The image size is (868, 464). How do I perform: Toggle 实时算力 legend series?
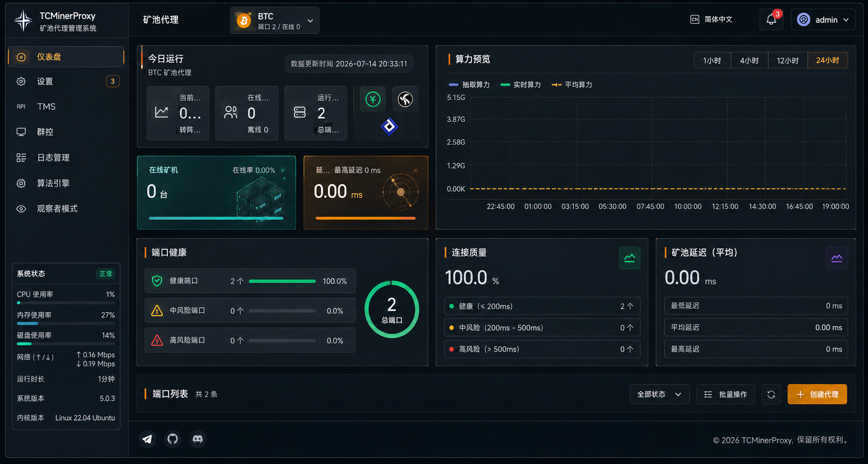click(520, 85)
